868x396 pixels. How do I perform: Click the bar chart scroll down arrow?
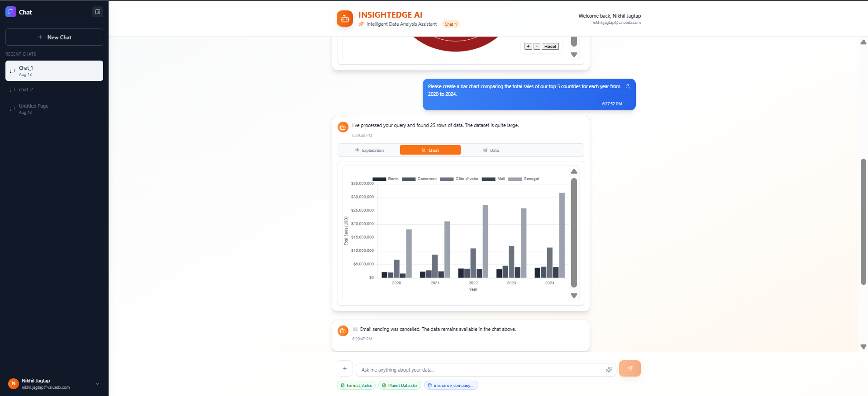click(x=574, y=296)
